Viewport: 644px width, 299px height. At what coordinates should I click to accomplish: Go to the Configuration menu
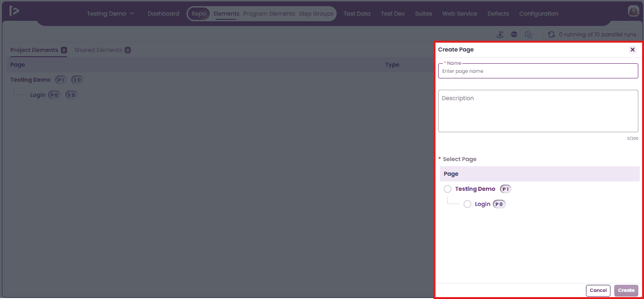pos(539,14)
